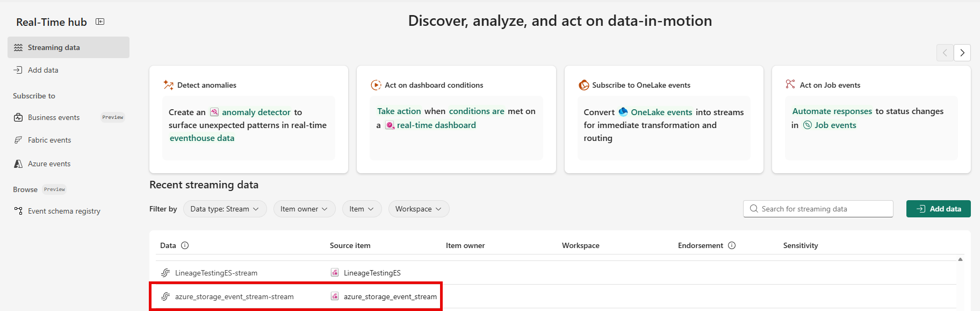Show next cards with right chevron

point(962,53)
